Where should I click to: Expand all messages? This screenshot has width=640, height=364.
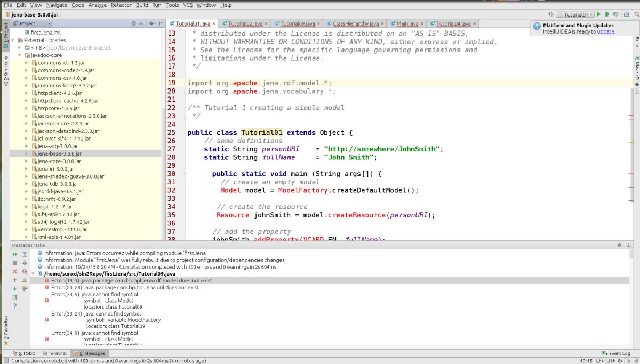(25, 254)
